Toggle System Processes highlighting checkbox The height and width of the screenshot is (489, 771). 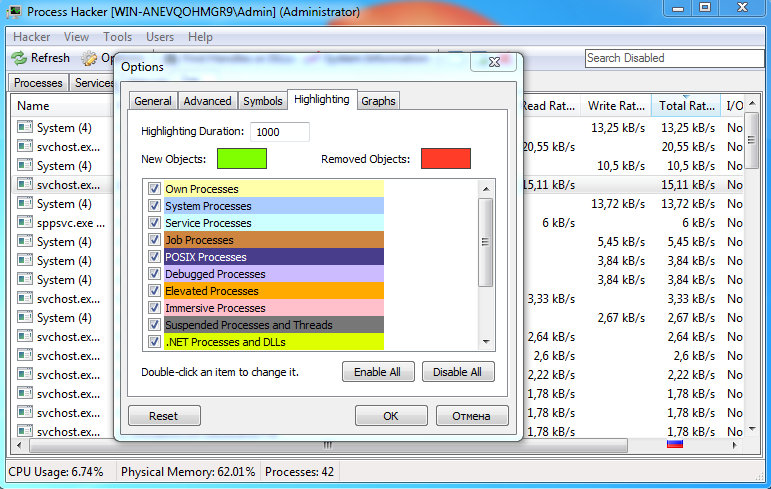(x=154, y=206)
